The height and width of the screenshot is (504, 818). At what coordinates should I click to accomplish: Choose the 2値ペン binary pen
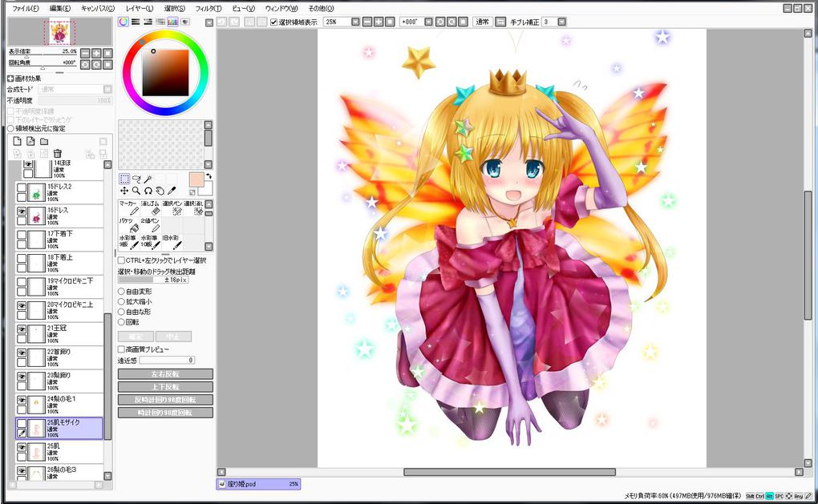150,224
